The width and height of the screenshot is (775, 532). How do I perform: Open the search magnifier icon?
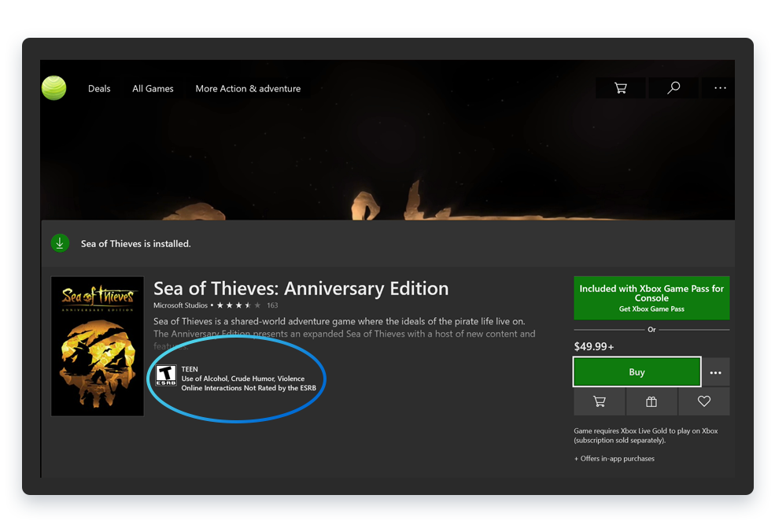click(674, 88)
